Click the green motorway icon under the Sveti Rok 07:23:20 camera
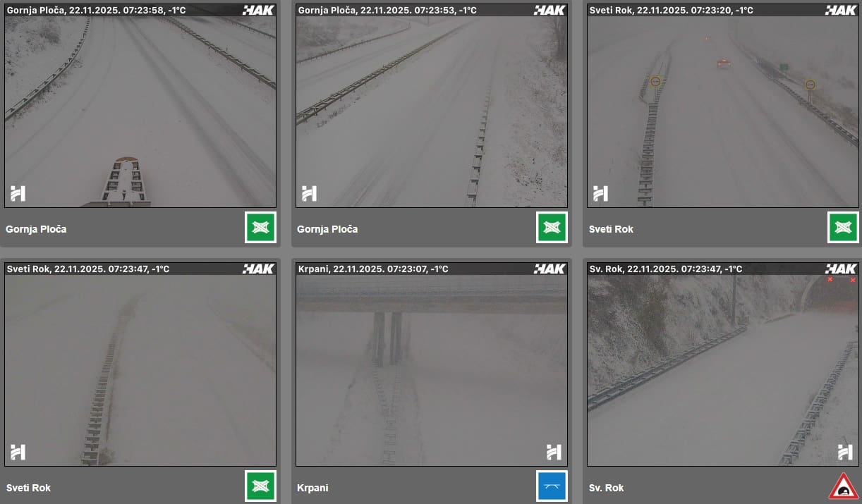Screen dimensions: 862x504 click(x=843, y=227)
